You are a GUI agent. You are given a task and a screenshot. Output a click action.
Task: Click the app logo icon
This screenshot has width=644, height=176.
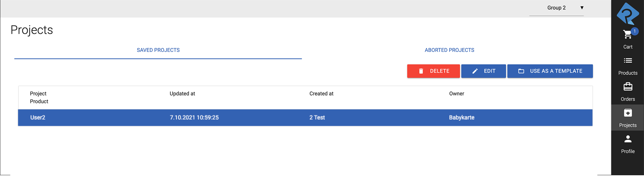628,13
